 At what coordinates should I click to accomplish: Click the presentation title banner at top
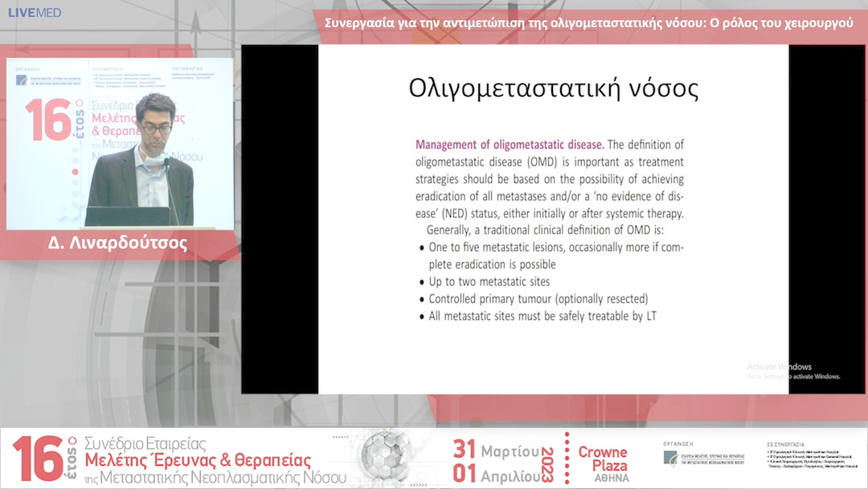pos(588,23)
